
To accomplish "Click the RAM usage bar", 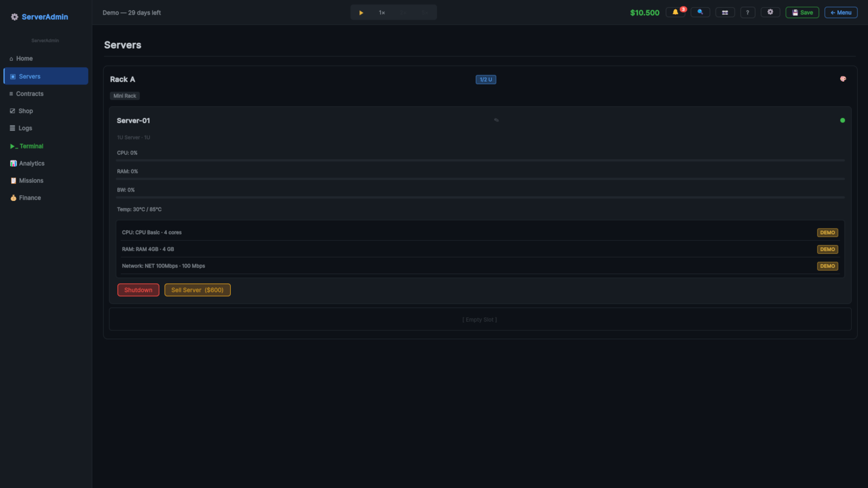I will (x=480, y=179).
